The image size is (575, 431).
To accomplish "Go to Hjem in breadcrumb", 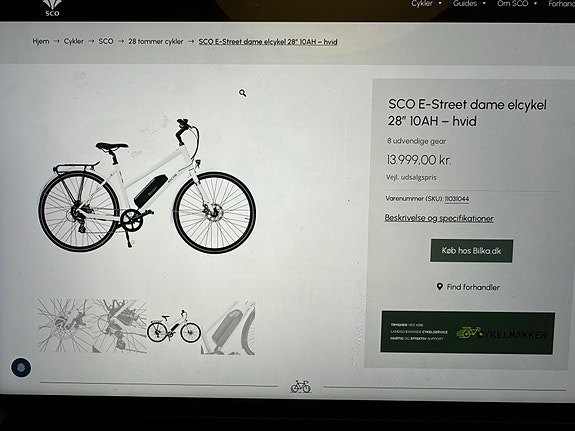I will (x=41, y=41).
